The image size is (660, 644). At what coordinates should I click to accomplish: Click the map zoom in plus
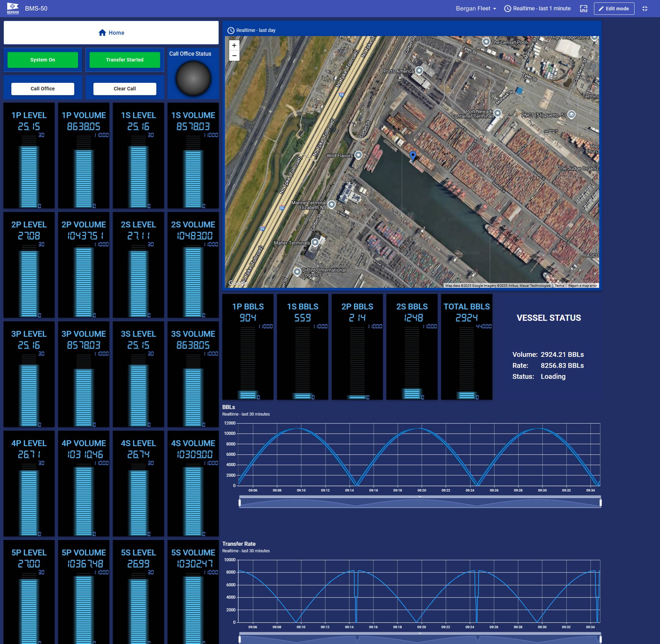coord(234,45)
